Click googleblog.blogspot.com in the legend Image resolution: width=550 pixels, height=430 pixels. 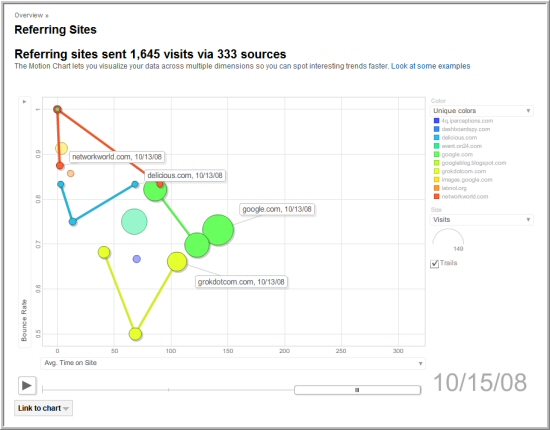tap(474, 163)
